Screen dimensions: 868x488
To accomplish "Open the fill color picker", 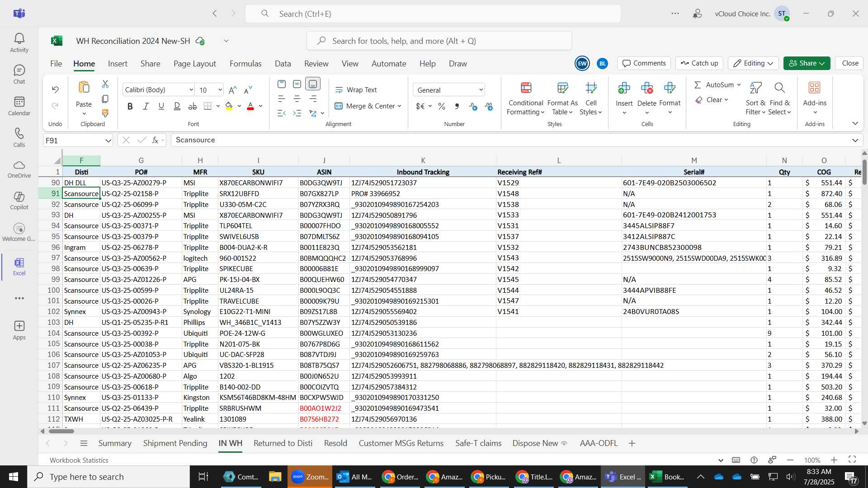I will pos(239,106).
